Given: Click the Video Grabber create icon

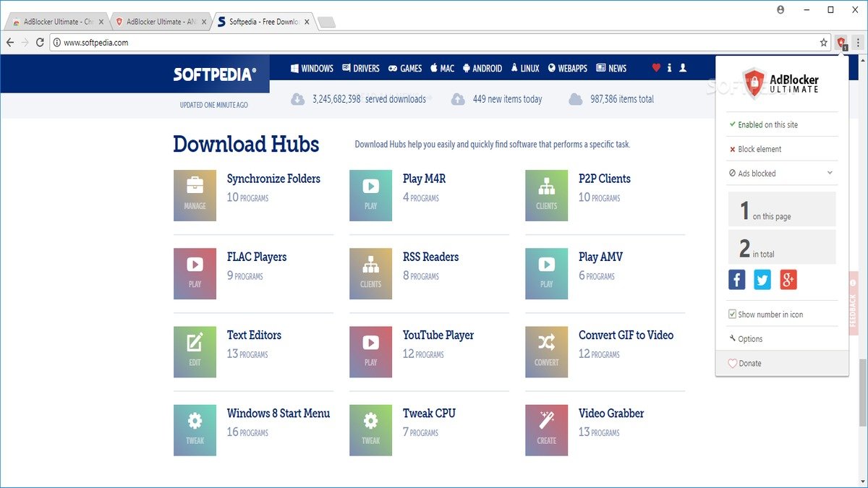Looking at the screenshot, I should click(x=546, y=430).
